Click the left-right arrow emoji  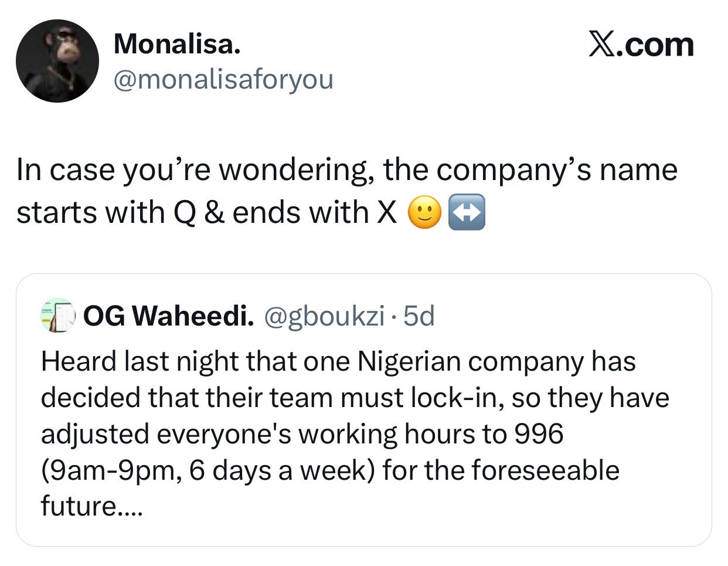coord(466,213)
